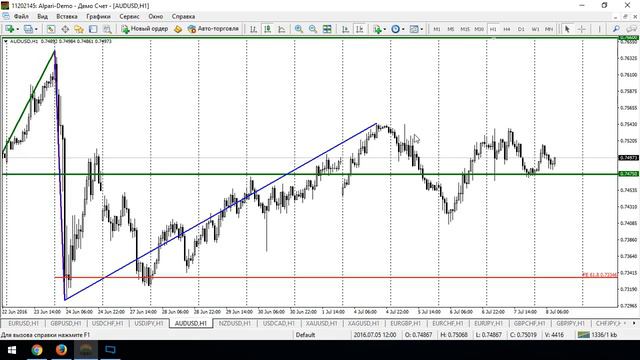Switch to the XAUUSD,H1 chart tab
Image resolution: width=640 pixels, height=360 pixels.
(321, 323)
